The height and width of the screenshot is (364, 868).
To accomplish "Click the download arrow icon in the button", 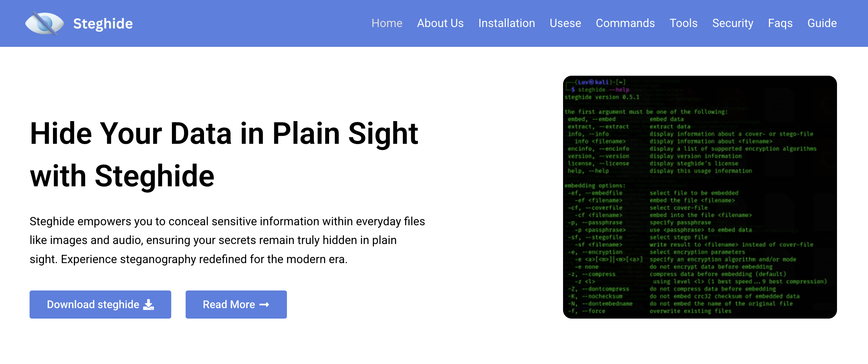I will (149, 305).
